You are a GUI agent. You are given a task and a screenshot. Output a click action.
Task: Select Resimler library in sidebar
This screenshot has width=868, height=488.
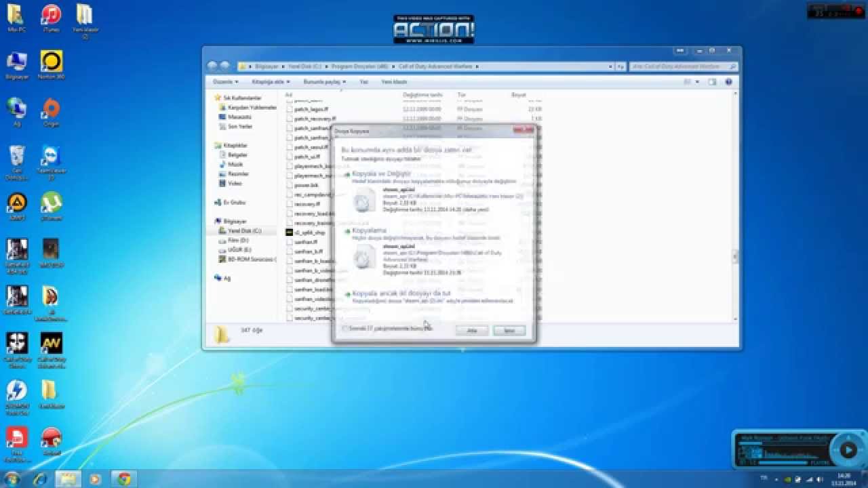(238, 174)
